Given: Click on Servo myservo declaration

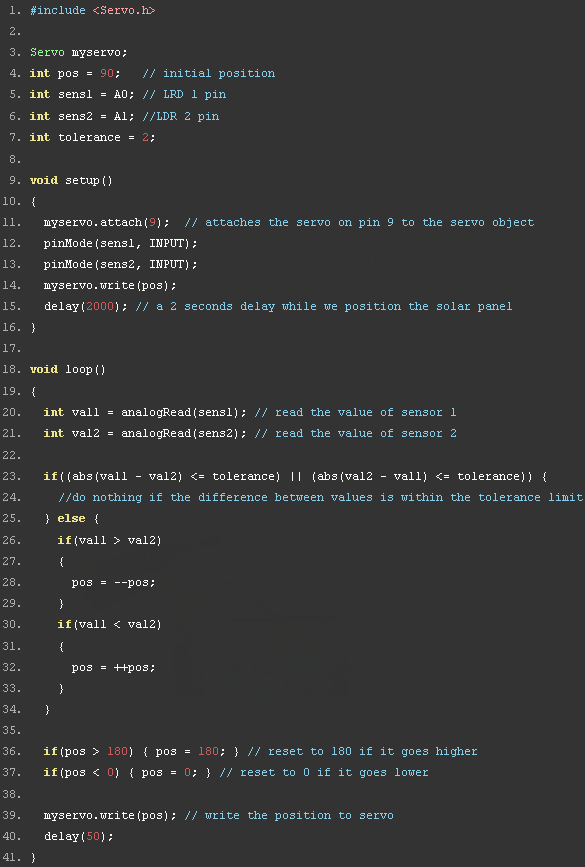Looking at the screenshot, I should (x=79, y=52).
